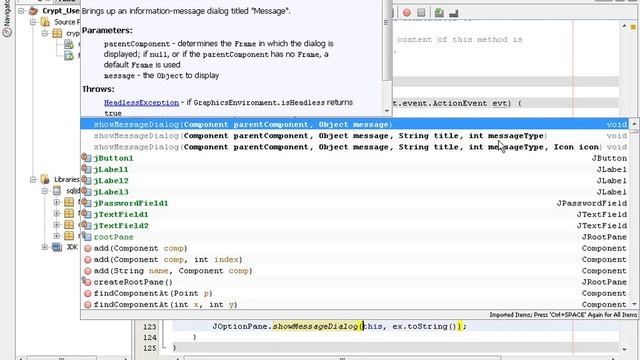
Task: Select add(String name, Component comp) completion entry
Action: pos(354,271)
